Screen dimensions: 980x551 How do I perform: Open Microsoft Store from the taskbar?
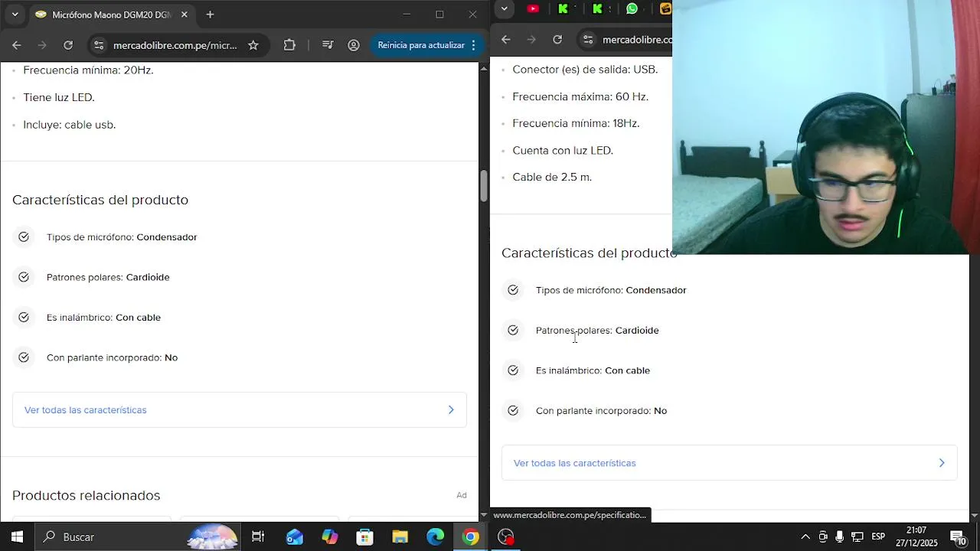coord(365,537)
